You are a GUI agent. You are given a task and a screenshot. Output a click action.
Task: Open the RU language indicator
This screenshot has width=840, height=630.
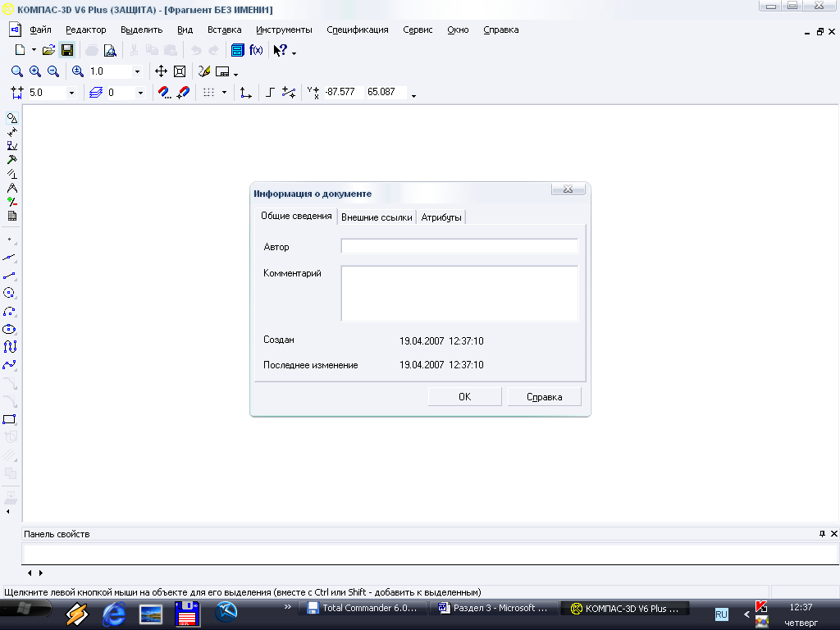tap(722, 614)
